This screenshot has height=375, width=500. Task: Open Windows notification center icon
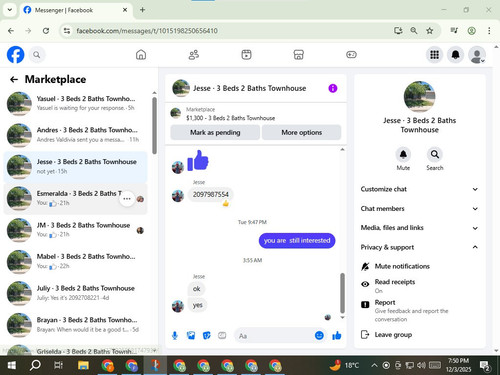pyautogui.click(x=485, y=366)
